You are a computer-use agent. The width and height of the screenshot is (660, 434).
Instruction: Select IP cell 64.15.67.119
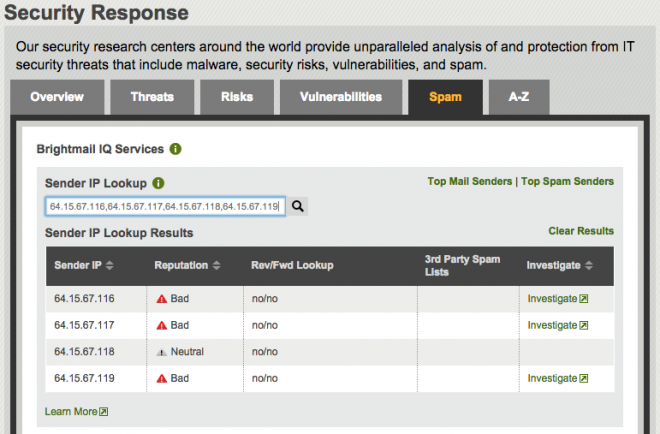[x=84, y=378]
